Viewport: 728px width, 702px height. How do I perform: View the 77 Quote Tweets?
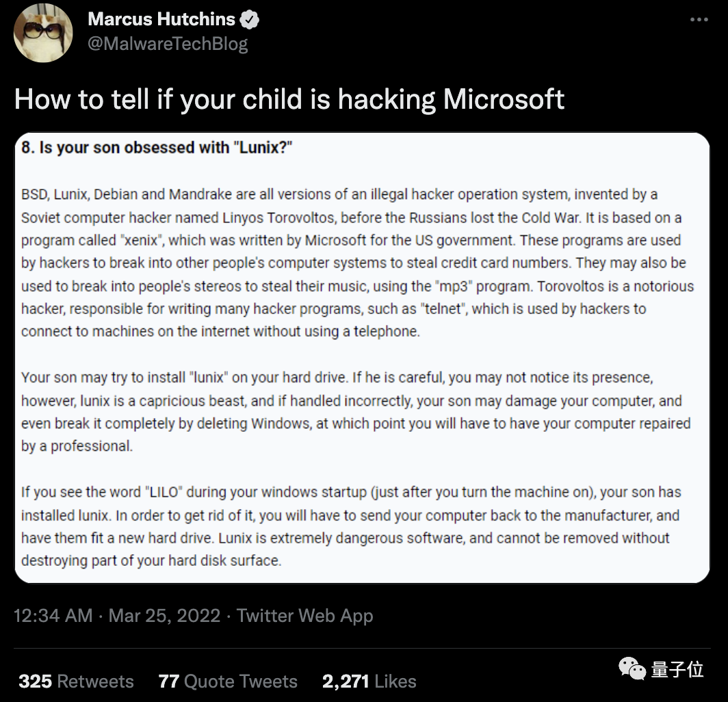(x=228, y=681)
